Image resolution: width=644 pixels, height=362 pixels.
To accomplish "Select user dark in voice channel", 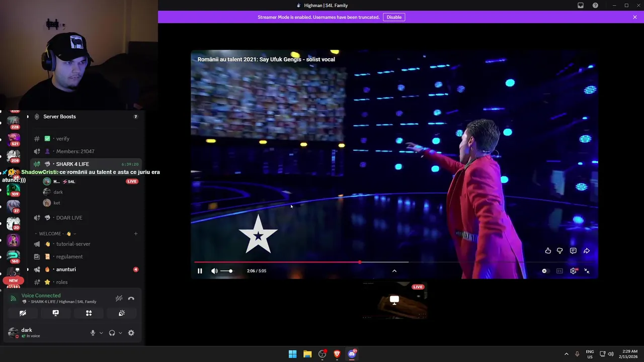I will point(91,192).
